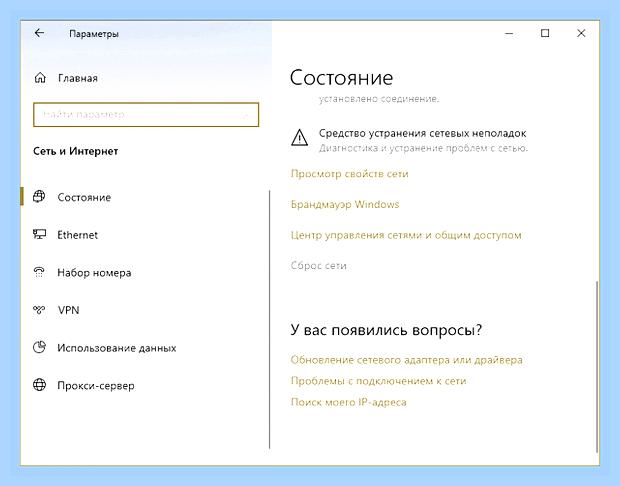Minimize the Параметры window

click(509, 34)
